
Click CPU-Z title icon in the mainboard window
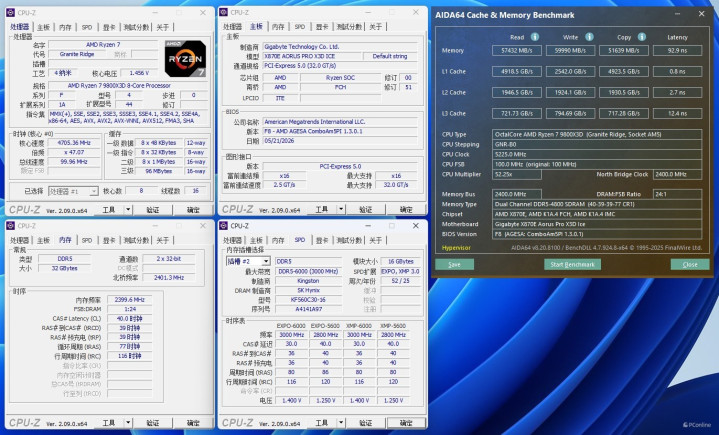224,12
